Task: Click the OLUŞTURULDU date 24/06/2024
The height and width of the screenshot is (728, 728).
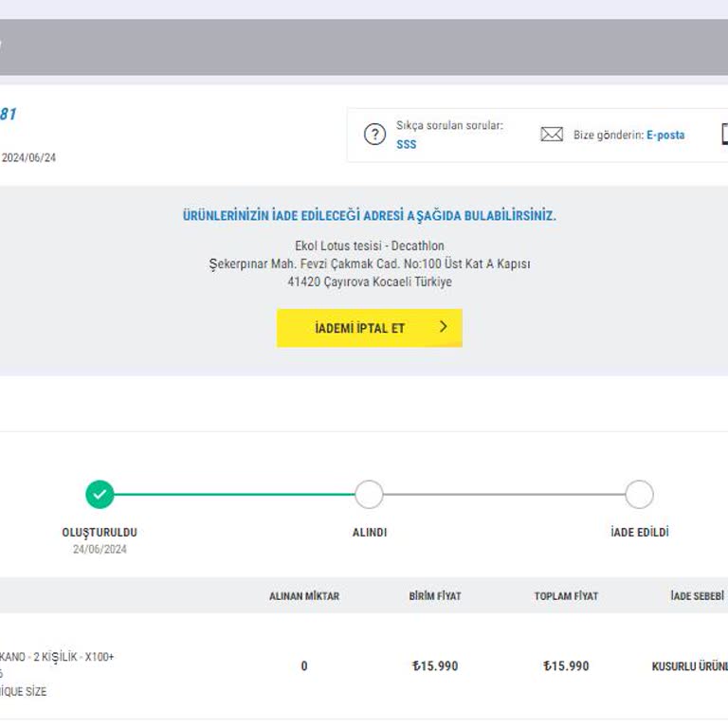Action: click(100, 549)
